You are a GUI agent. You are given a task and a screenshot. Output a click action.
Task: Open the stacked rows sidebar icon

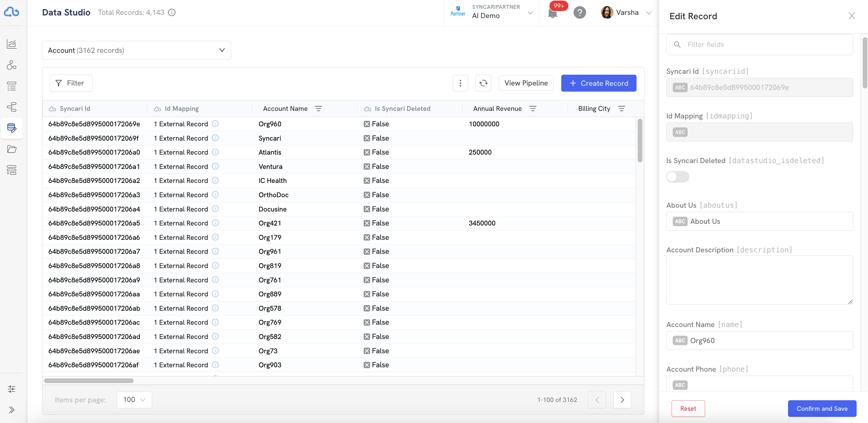point(11,170)
